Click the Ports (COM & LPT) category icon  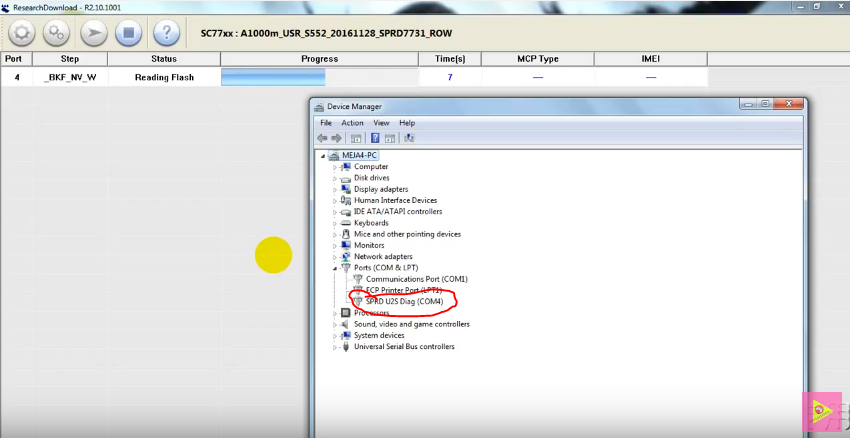click(x=346, y=268)
